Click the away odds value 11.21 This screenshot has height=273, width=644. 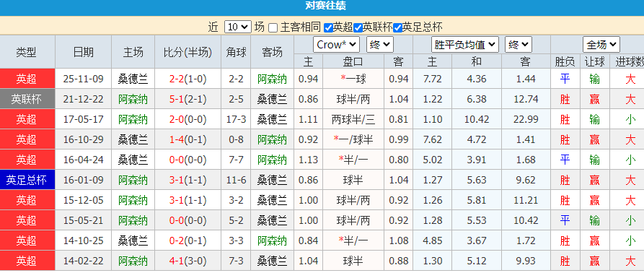point(525,200)
